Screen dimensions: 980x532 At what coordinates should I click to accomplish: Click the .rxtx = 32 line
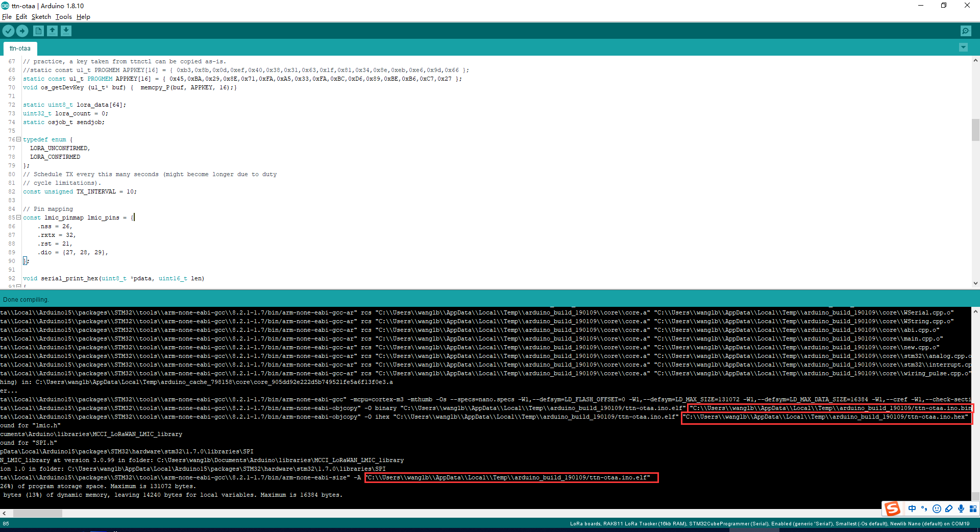pyautogui.click(x=57, y=235)
